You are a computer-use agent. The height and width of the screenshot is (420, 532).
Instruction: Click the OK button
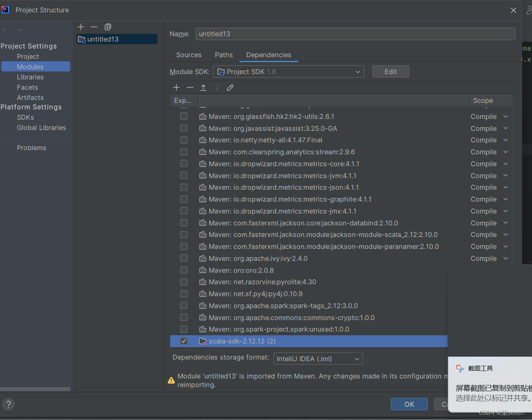[409, 404]
